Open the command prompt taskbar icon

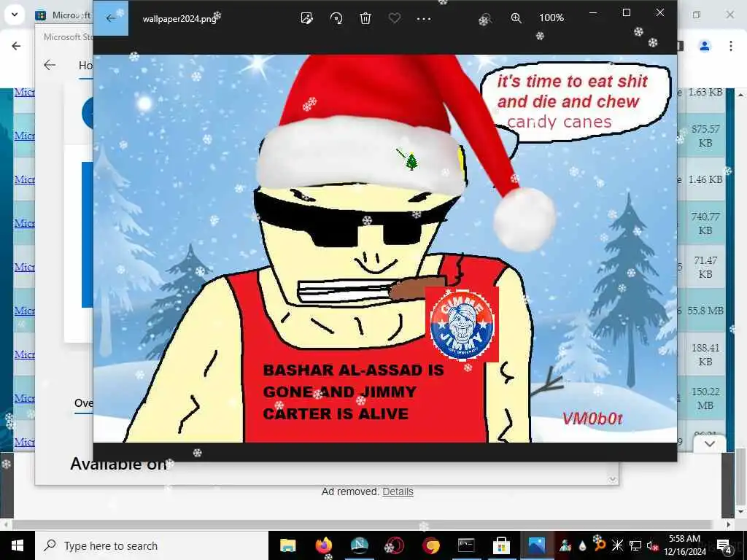pos(466,545)
